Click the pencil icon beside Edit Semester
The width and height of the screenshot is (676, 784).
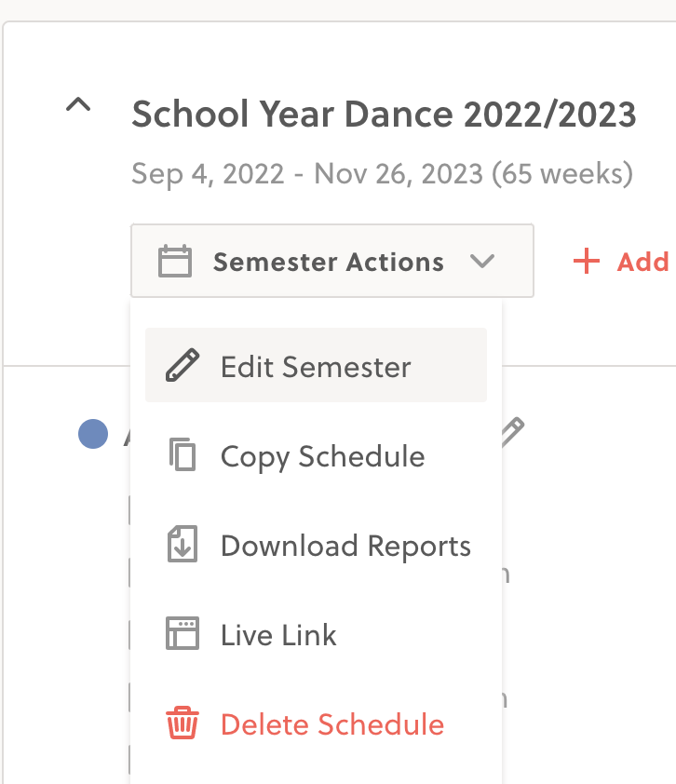(182, 366)
